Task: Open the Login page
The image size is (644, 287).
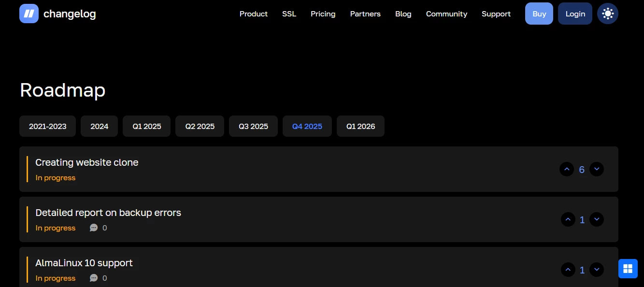Action: (x=575, y=14)
